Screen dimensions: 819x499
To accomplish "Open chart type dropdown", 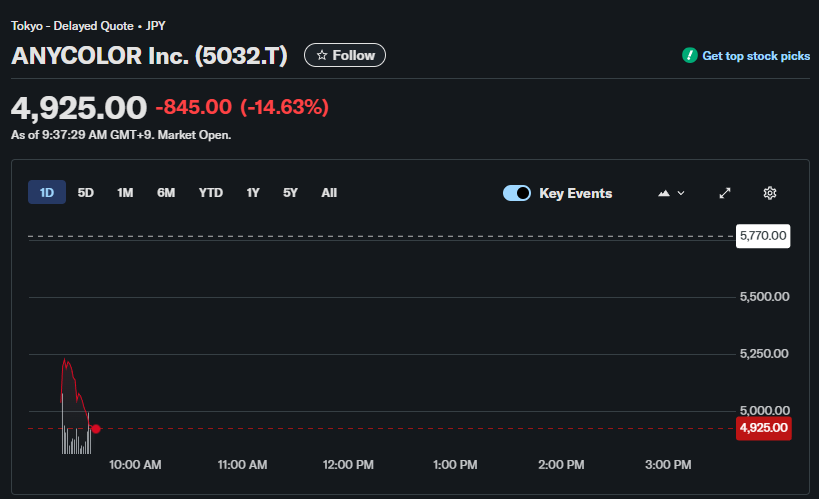I will 671,193.
